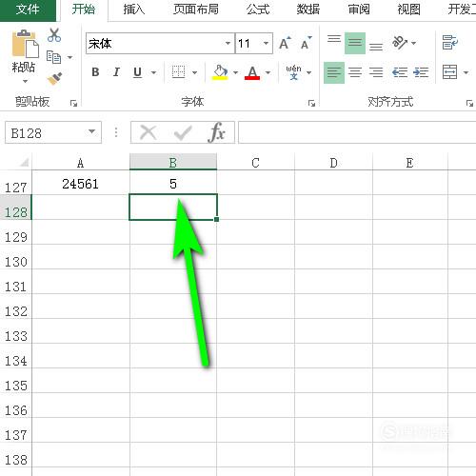Open the Name Box B128 dropdown
This screenshot has width=476, height=476.
pyautogui.click(x=92, y=131)
